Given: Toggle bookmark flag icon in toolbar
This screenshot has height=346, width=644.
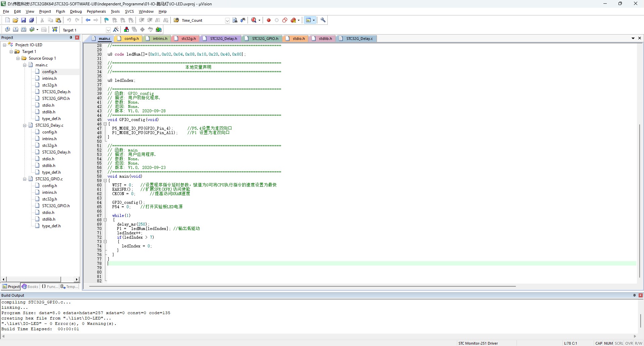Looking at the screenshot, I should pos(106,20).
